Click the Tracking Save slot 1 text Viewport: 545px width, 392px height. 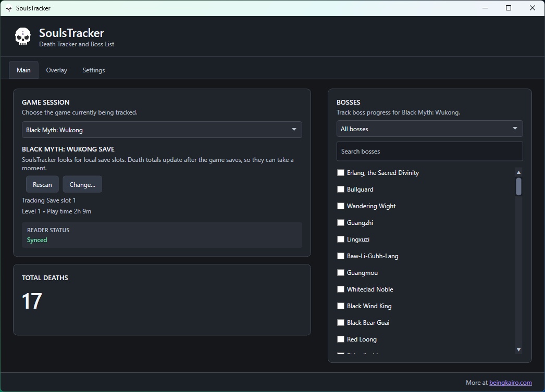(48, 200)
